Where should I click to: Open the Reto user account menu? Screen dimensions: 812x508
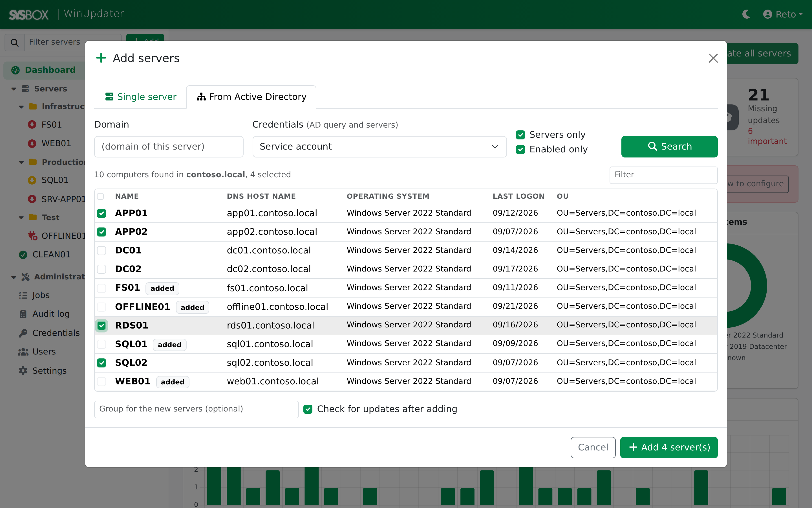(x=782, y=14)
